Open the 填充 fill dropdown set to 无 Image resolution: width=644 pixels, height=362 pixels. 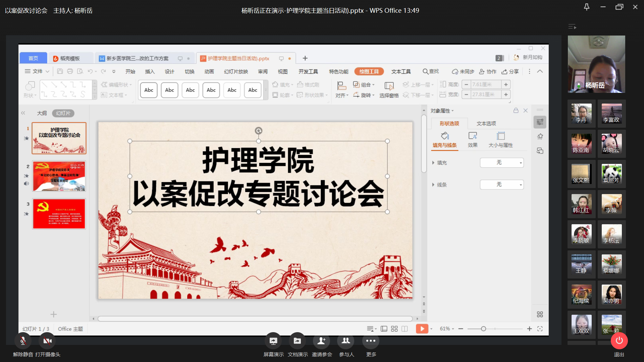(501, 163)
